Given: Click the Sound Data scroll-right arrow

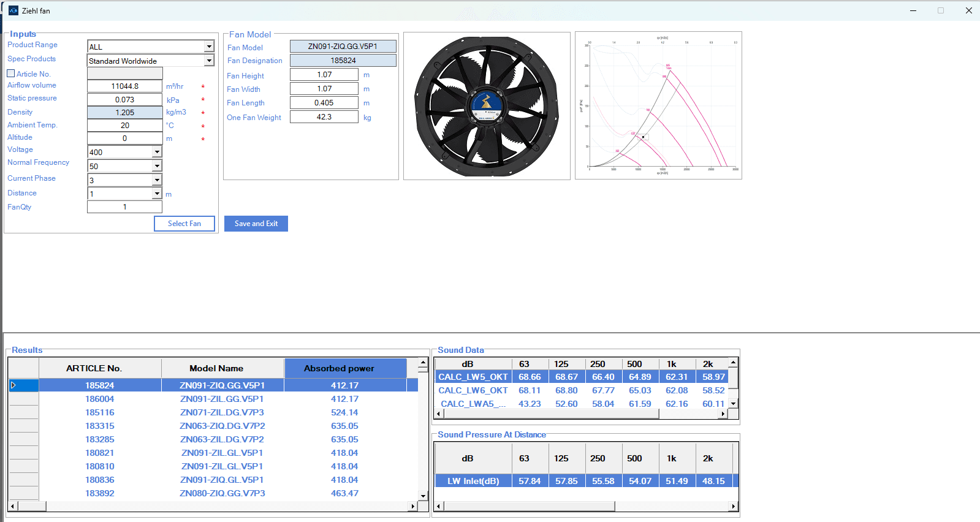Looking at the screenshot, I should [x=723, y=414].
